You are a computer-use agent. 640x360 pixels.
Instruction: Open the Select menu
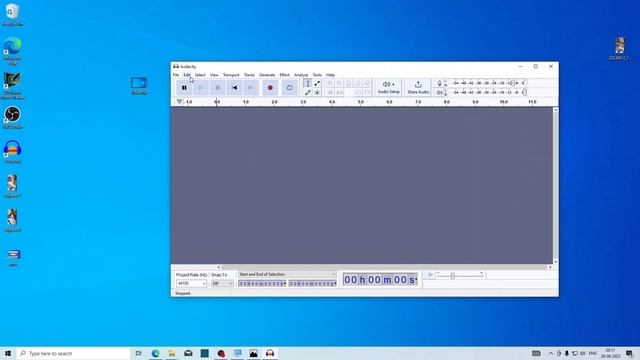point(200,75)
